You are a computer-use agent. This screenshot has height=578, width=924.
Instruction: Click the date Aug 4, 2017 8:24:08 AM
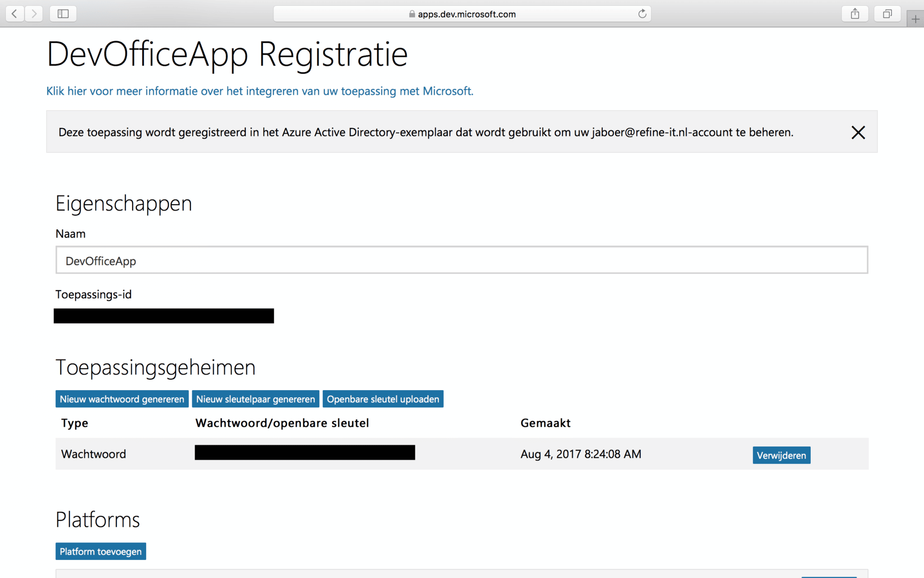(581, 454)
